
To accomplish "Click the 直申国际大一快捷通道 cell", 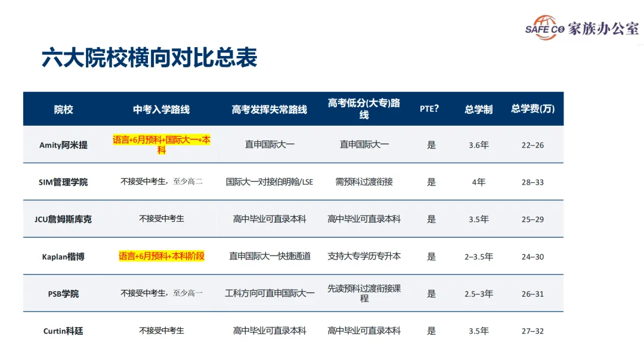I will point(270,257).
